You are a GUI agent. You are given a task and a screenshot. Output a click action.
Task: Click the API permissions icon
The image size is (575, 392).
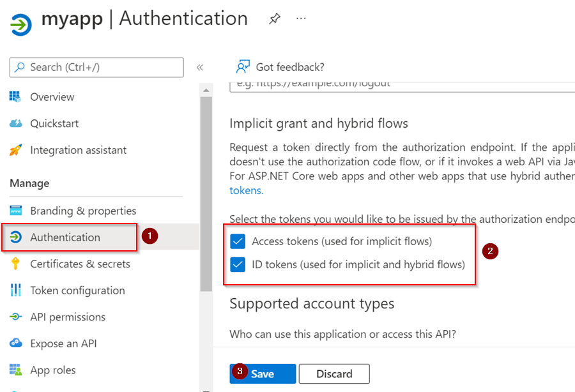coord(15,317)
